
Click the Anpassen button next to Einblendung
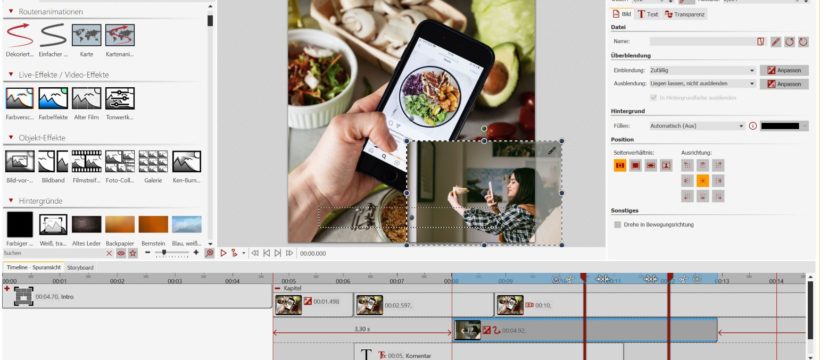pyautogui.click(x=784, y=70)
